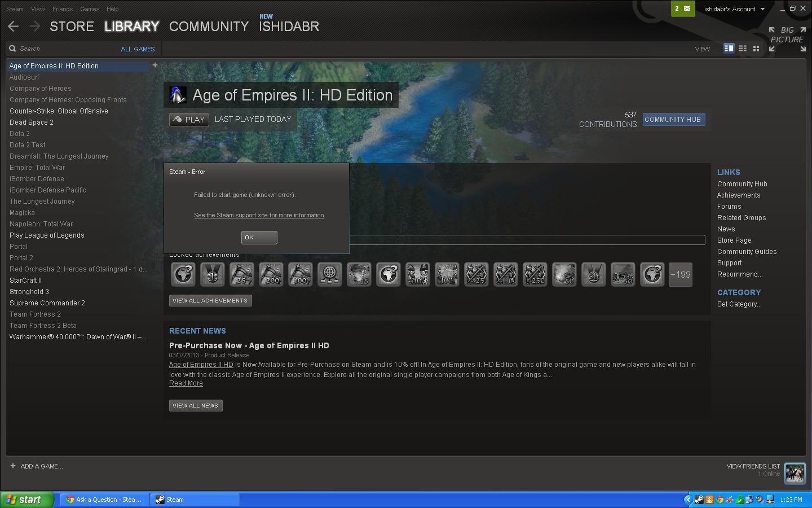812x508 pixels.
Task: Select the map 100 locked achievement
Action: 447,275
